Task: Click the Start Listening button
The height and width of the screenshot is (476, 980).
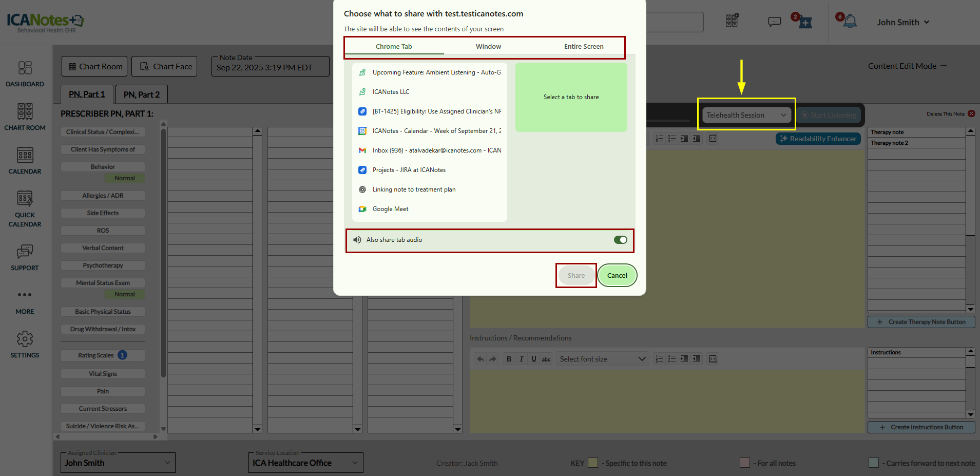Action: 829,115
